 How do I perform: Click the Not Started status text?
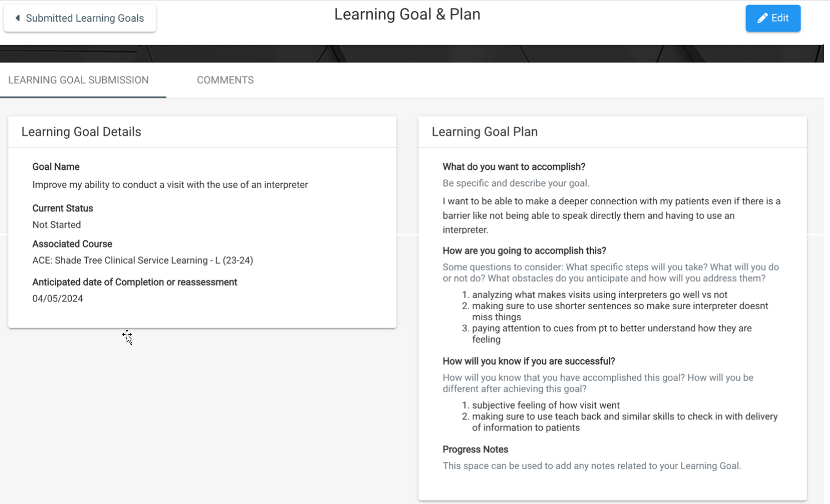click(57, 225)
